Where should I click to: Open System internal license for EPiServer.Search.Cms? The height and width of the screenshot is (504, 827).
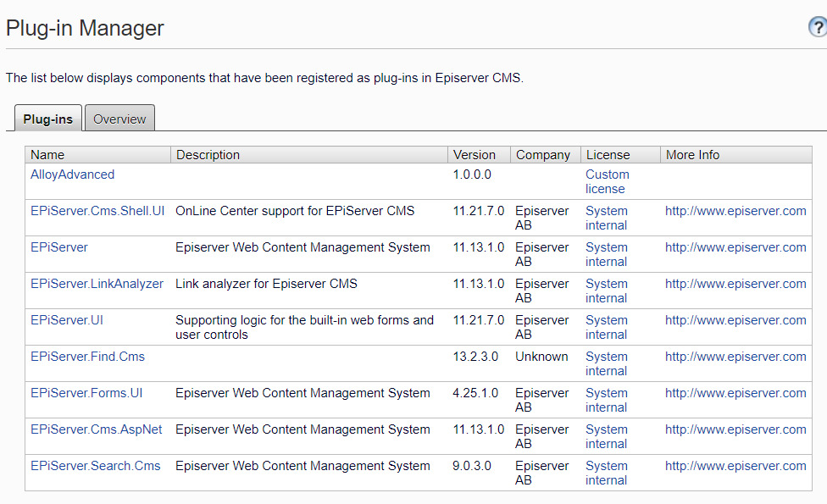click(x=606, y=473)
